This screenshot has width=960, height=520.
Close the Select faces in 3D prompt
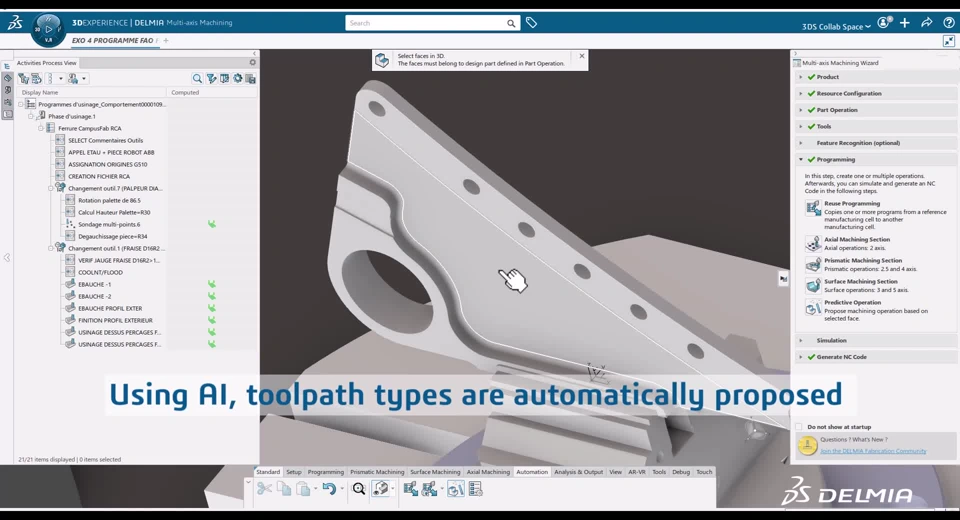(x=582, y=56)
